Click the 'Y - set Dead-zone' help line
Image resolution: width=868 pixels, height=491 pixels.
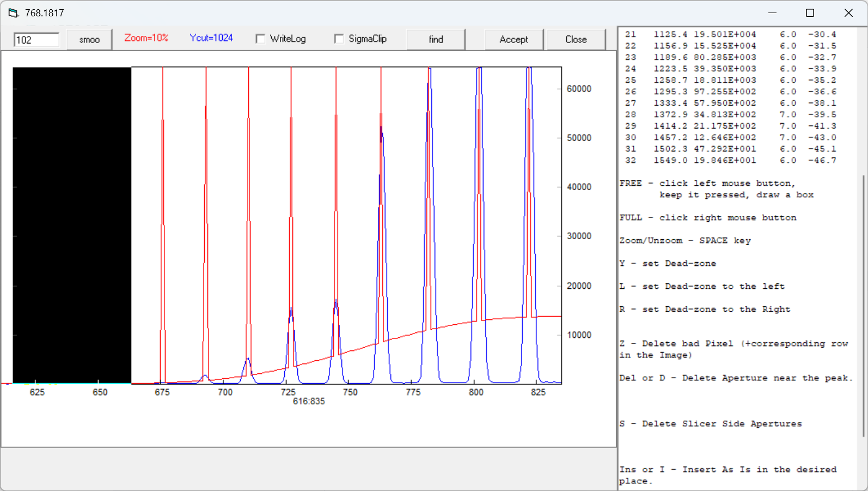tap(668, 263)
